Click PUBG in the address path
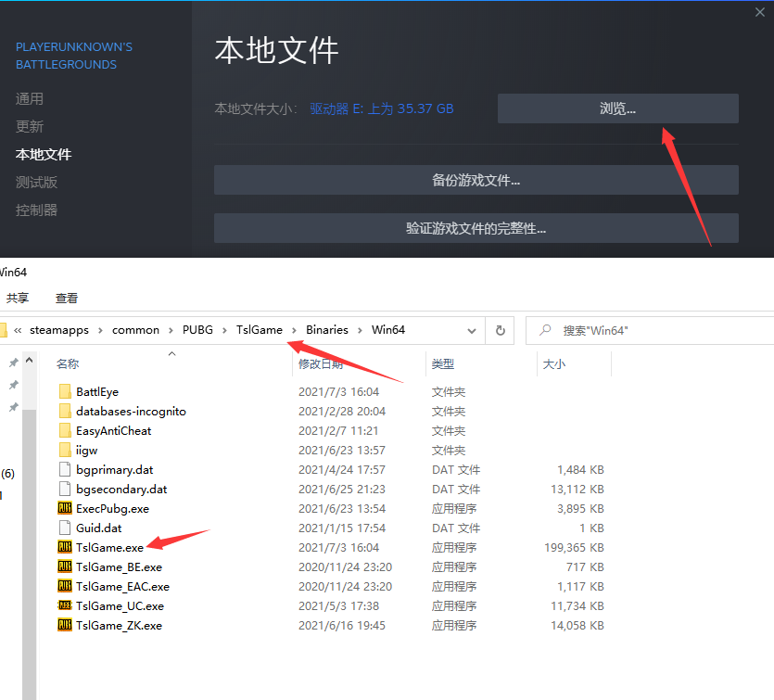774x700 pixels. point(198,330)
